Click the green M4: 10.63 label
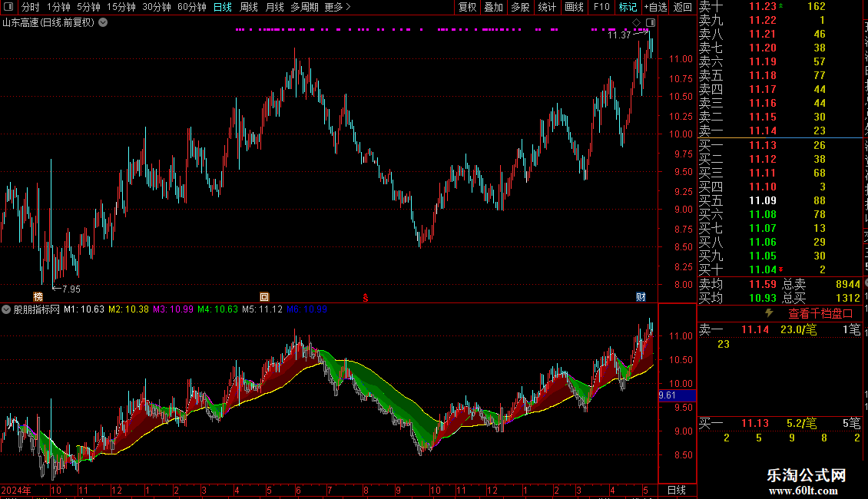This screenshot has width=868, height=499. point(217,310)
